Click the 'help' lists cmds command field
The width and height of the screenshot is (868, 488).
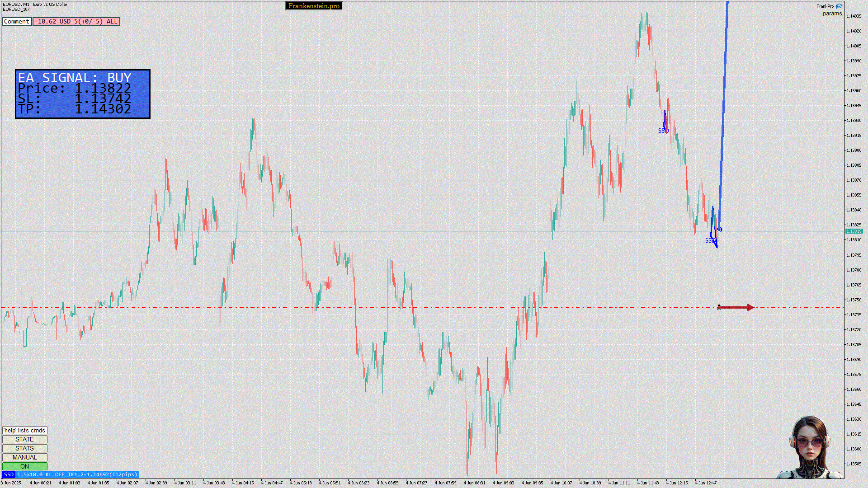tap(24, 430)
